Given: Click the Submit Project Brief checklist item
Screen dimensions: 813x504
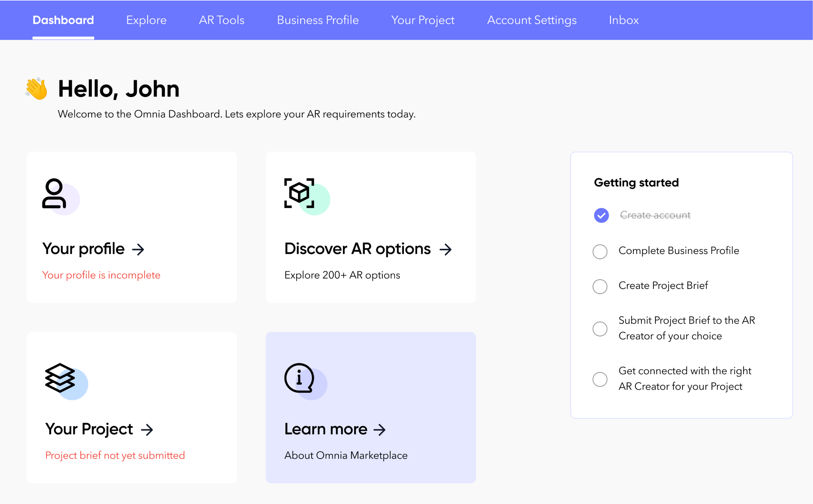Looking at the screenshot, I should (600, 327).
